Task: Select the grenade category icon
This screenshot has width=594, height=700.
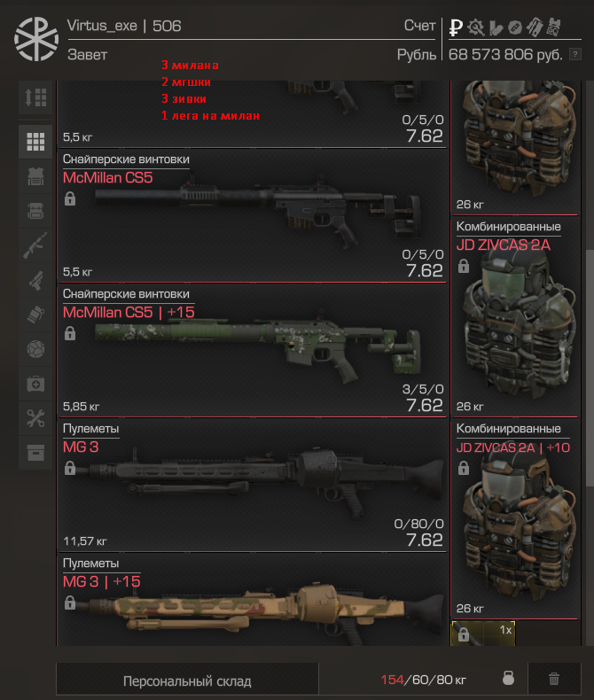Action: [35, 315]
